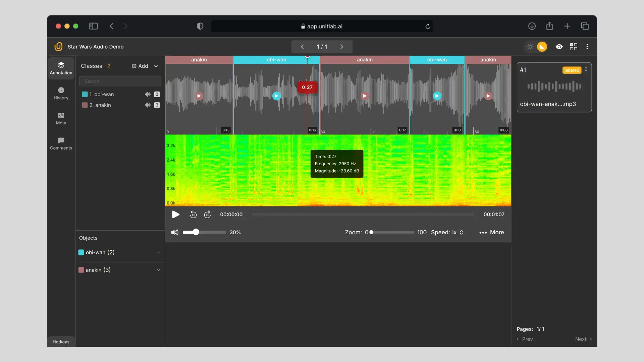Toggle visibility with the eye icon
644x362 pixels.
(x=559, y=47)
